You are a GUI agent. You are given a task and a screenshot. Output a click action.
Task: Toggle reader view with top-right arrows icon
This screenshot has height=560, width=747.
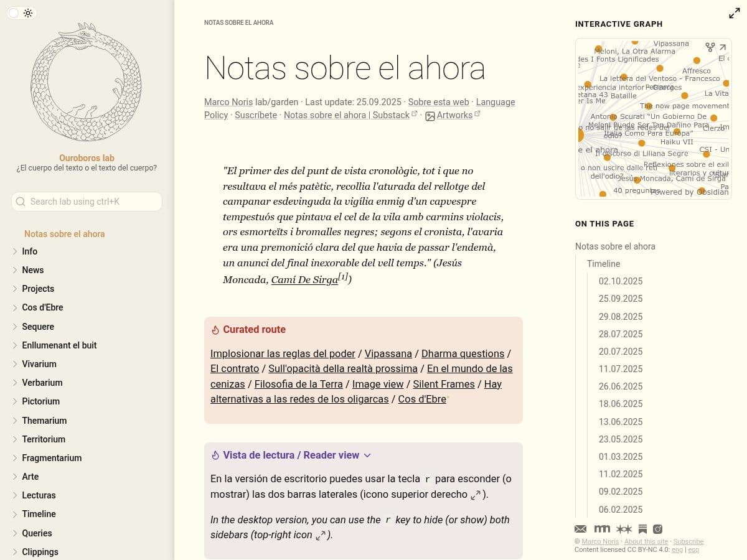[734, 14]
